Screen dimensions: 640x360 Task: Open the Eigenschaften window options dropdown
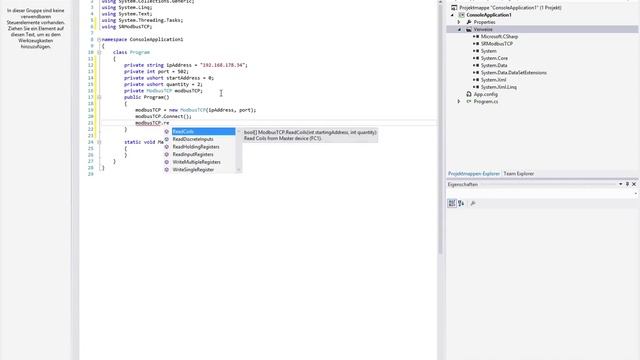620,184
